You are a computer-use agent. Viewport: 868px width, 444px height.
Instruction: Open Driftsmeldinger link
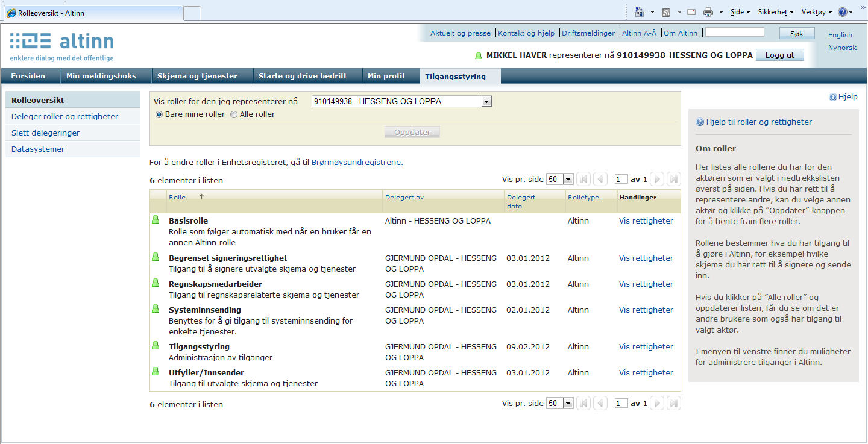[x=588, y=33]
